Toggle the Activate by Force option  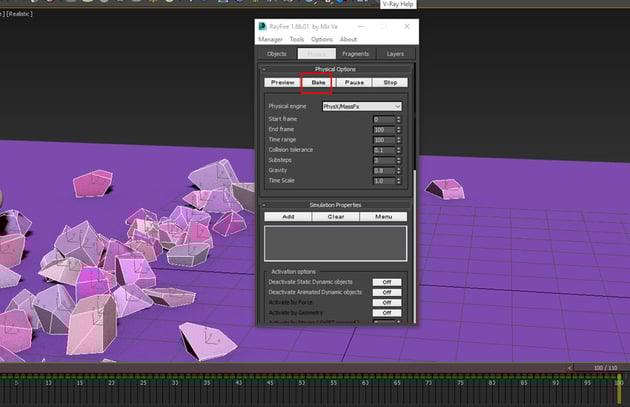(x=386, y=302)
